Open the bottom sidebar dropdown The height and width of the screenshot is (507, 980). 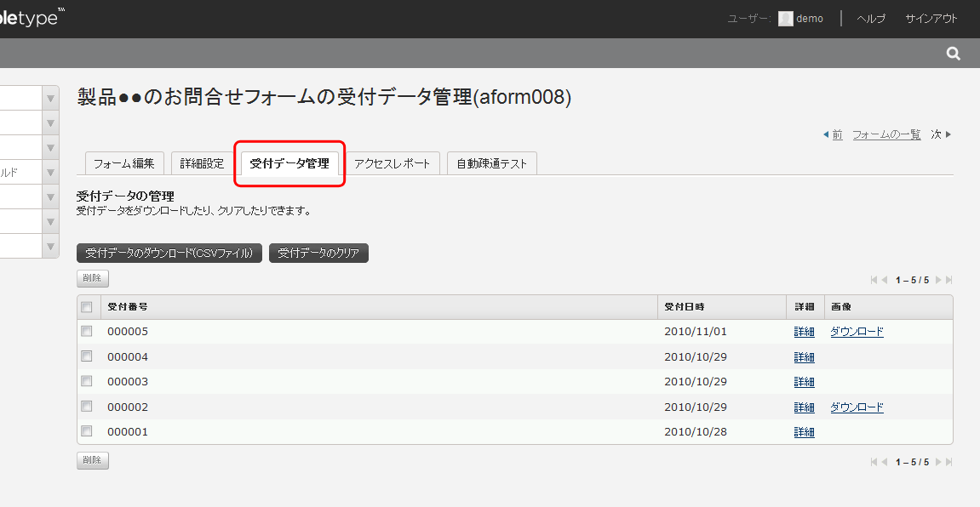49,246
